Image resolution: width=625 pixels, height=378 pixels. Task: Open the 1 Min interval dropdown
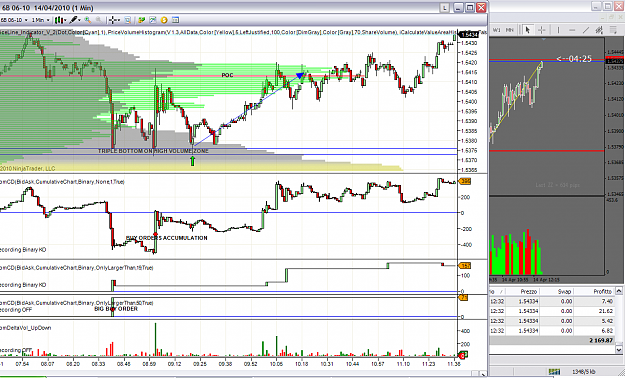point(40,20)
